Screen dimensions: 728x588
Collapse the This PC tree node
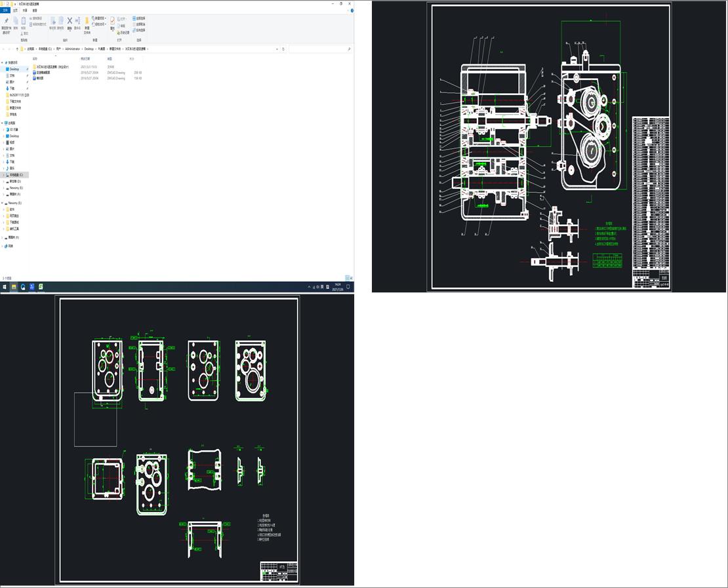(3, 123)
